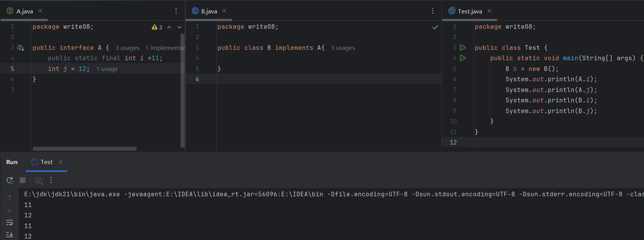Click line number 6 in B.java gutter
This screenshot has height=240, width=644.
pyautogui.click(x=197, y=79)
